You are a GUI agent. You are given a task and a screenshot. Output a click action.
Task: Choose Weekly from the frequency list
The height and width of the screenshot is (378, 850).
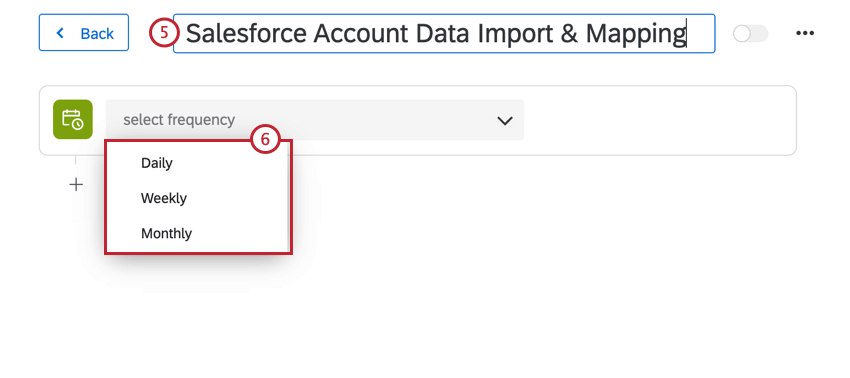[x=164, y=198]
